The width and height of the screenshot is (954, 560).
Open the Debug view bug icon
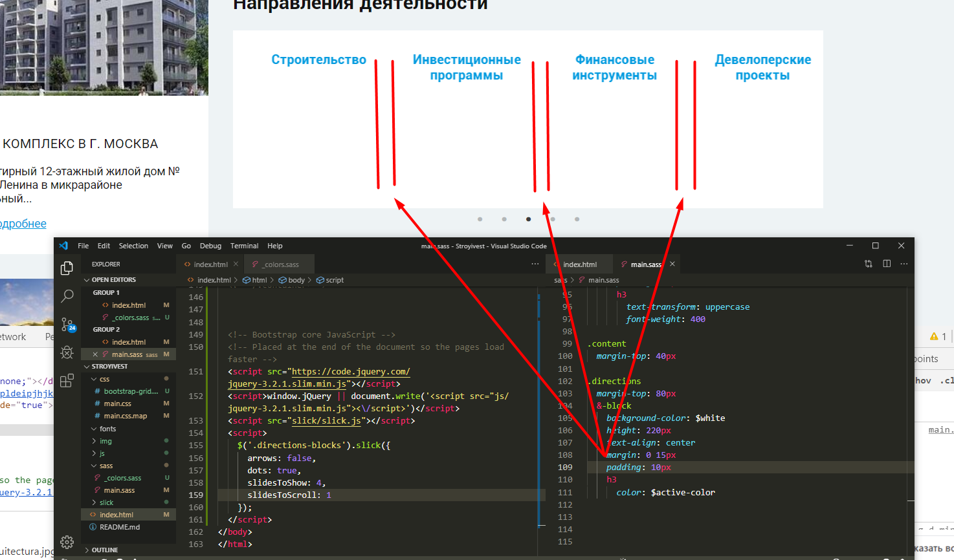point(67,352)
